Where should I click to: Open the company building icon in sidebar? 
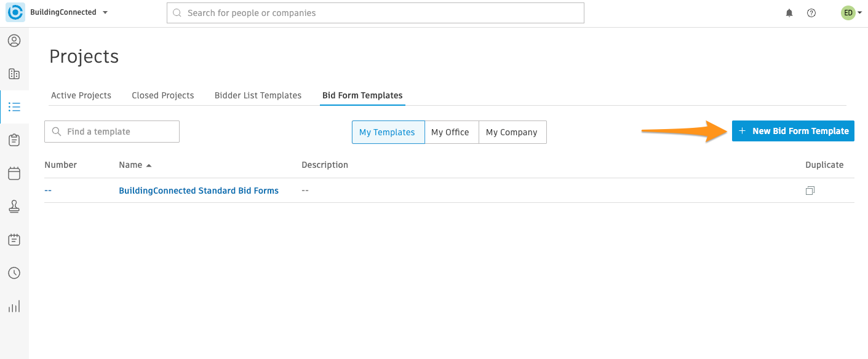point(14,74)
